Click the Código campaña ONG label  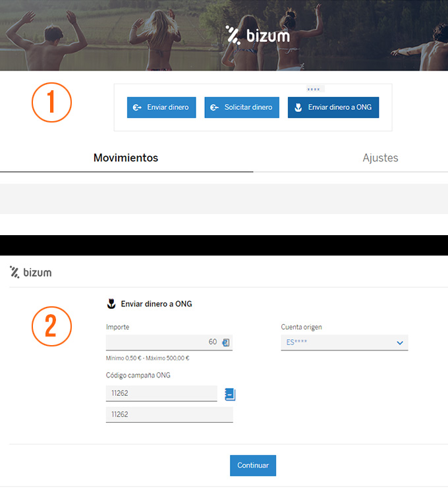(138, 375)
